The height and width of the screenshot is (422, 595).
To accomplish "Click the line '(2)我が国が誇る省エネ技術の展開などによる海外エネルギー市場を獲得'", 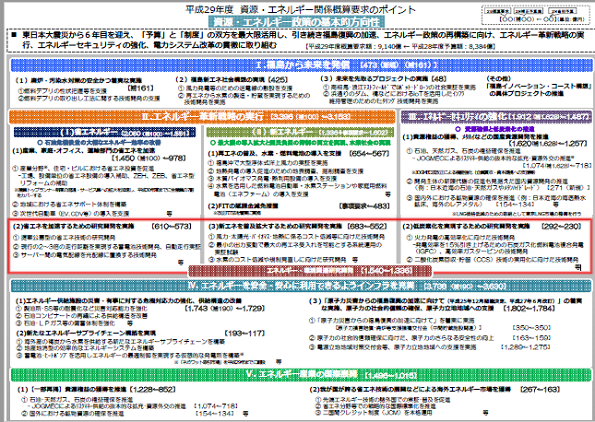I will (x=410, y=389).
